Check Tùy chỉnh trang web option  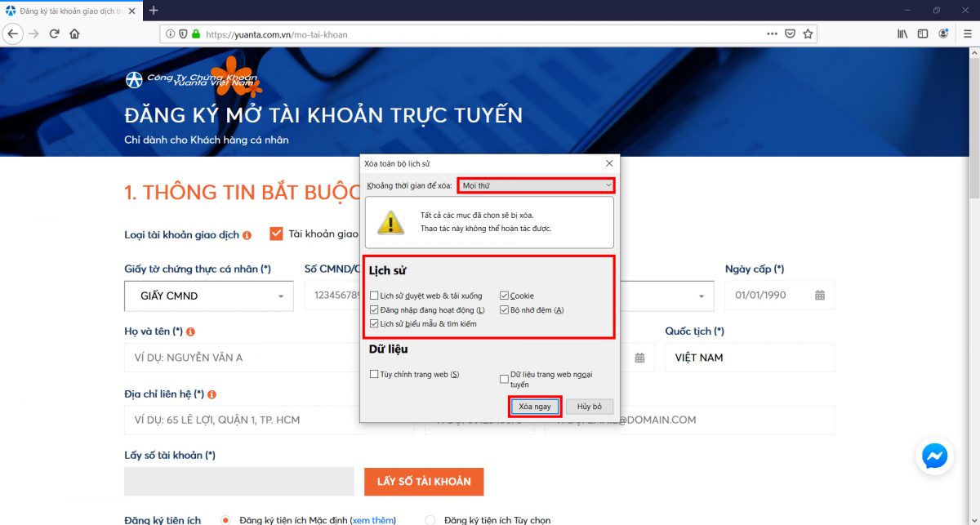click(x=374, y=374)
